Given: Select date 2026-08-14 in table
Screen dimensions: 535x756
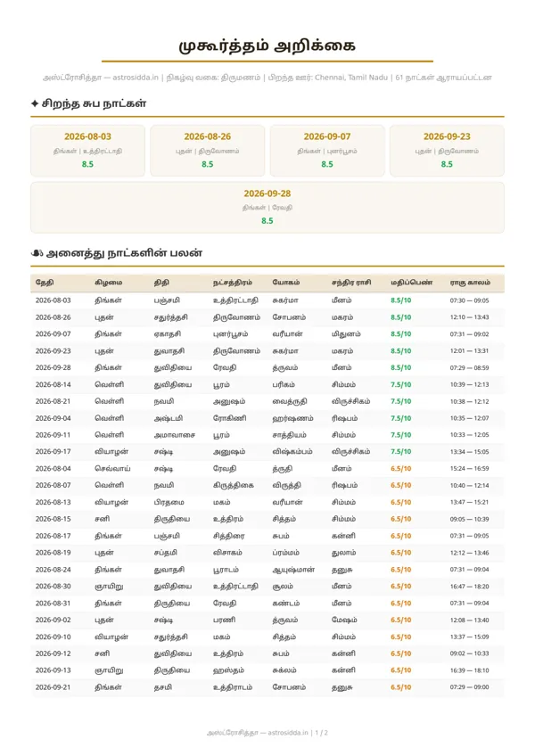Looking at the screenshot, I should pyautogui.click(x=53, y=385).
